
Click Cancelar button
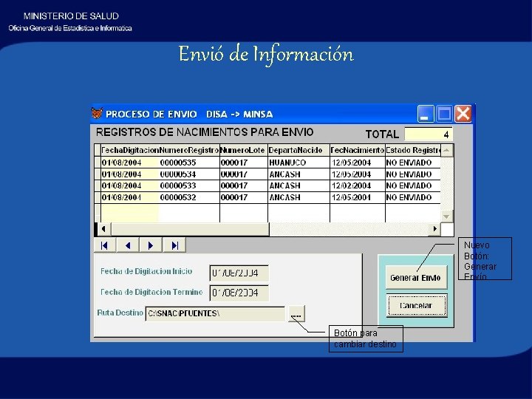[416, 305]
